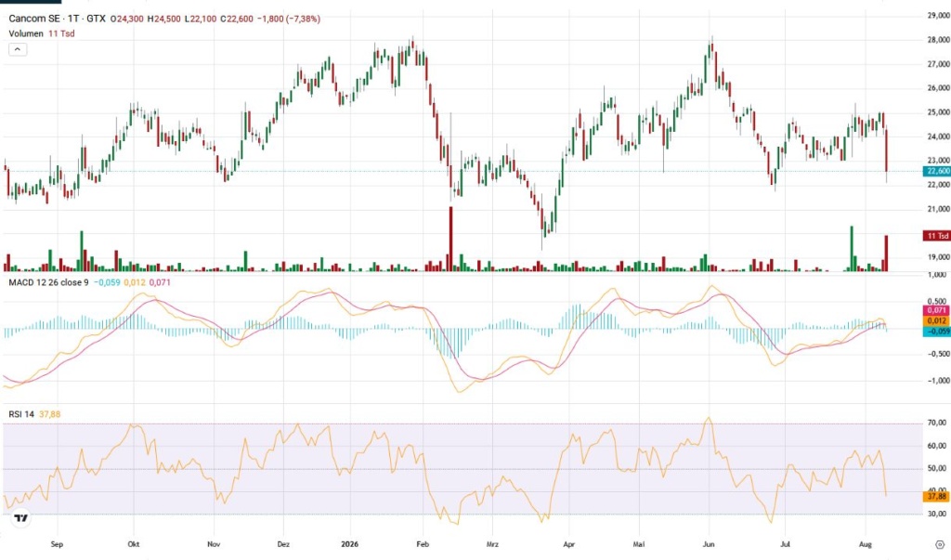Click the 37,88 value in RSI legend

point(50,414)
